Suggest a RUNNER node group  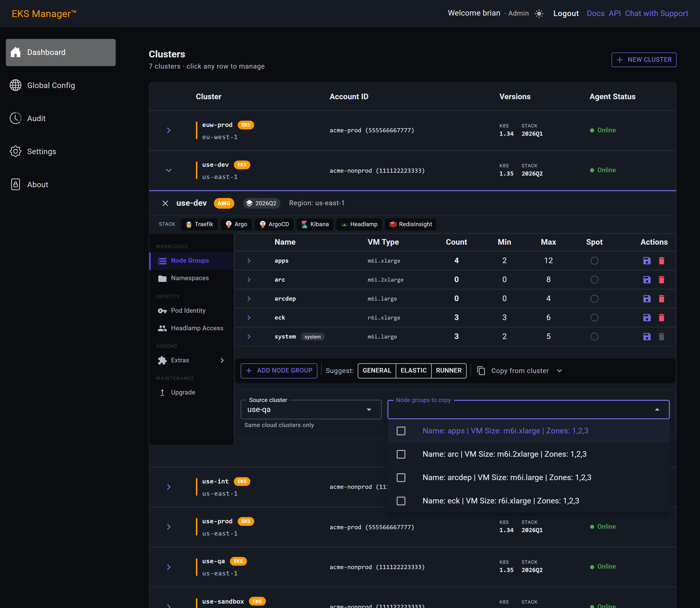click(449, 370)
